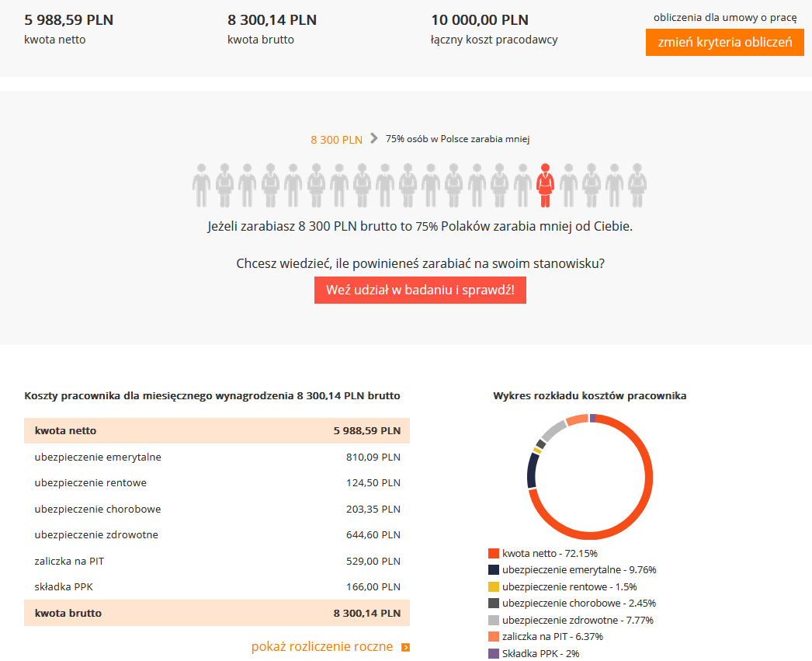Click the '644,60 PLN' value

point(373,534)
